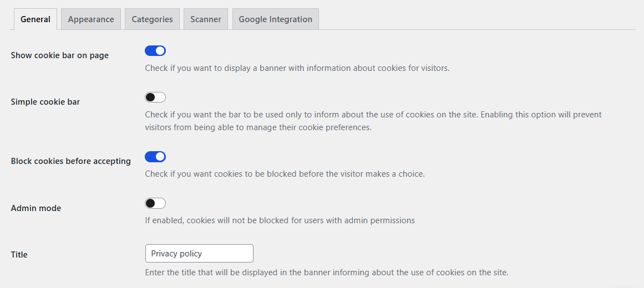This screenshot has height=288, width=644.
Task: Focus the Title field containing Privacy policy
Action: click(199, 254)
